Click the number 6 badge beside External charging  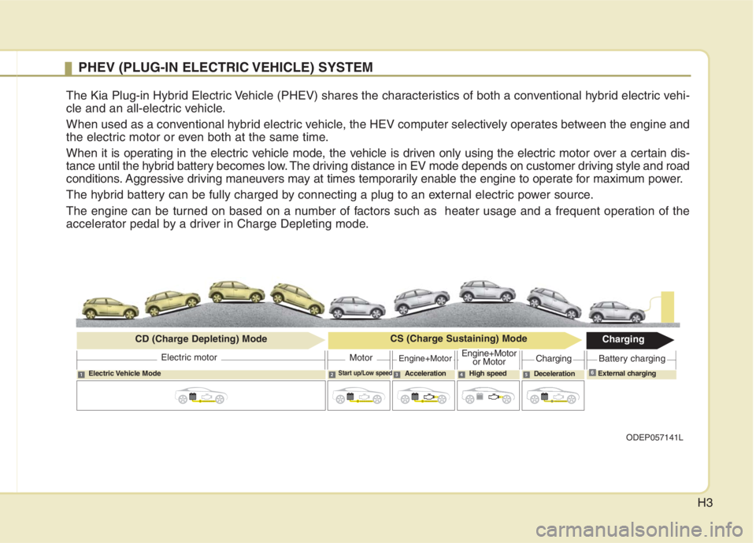click(592, 373)
